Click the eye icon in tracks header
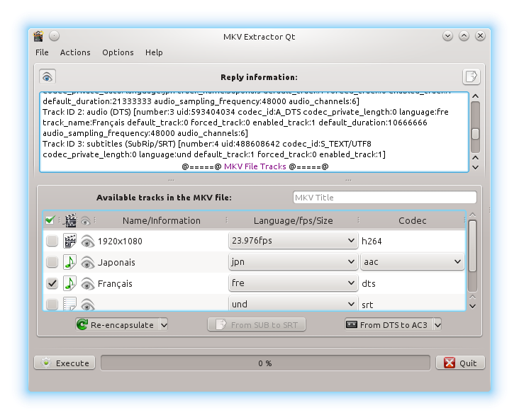Viewport: 519px width, 420px height. pos(86,221)
